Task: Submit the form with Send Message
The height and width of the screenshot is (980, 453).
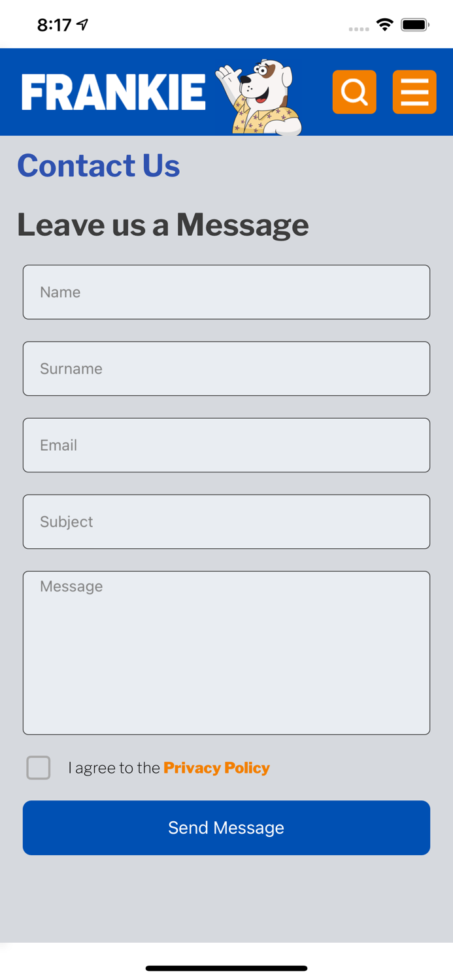Action: pos(226,828)
